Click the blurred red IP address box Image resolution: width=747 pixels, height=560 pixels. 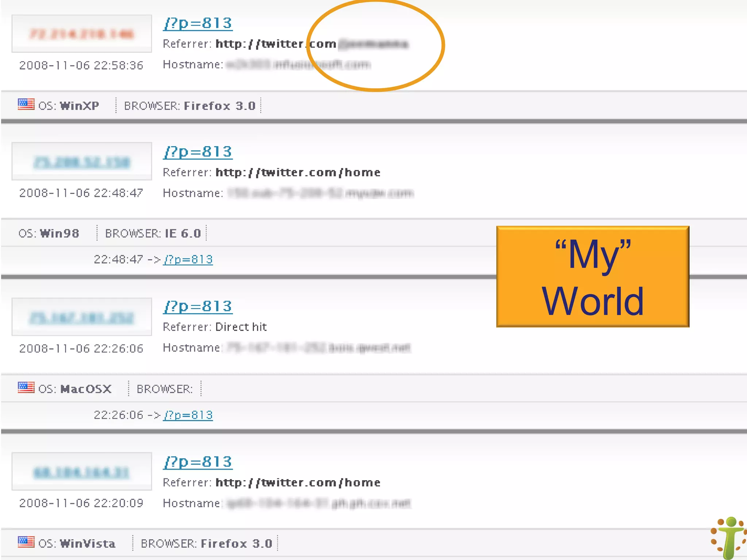(82, 34)
